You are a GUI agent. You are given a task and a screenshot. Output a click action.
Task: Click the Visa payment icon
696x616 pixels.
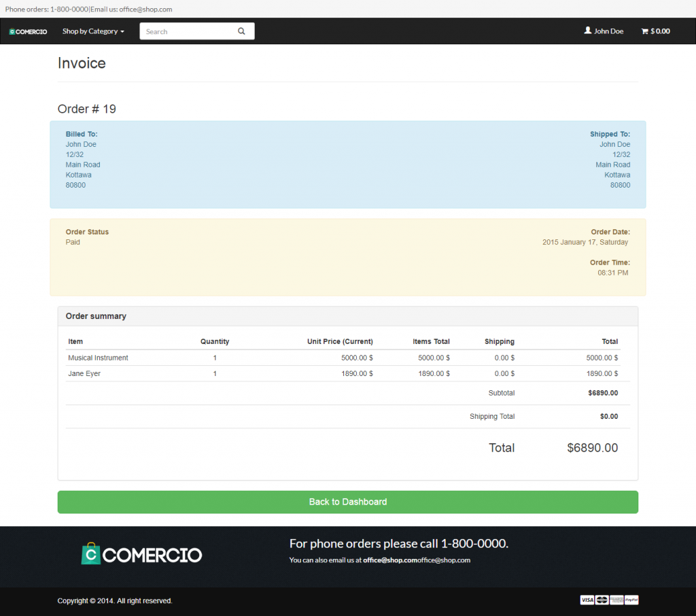587,600
